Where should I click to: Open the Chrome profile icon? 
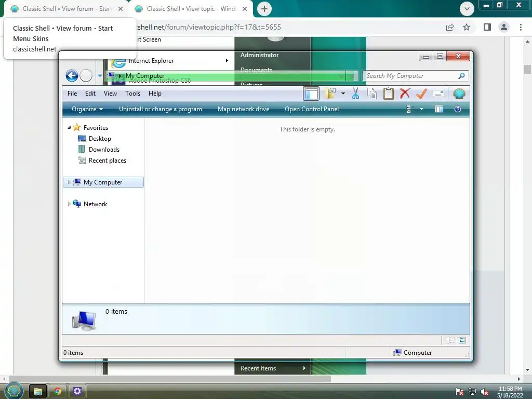point(504,27)
